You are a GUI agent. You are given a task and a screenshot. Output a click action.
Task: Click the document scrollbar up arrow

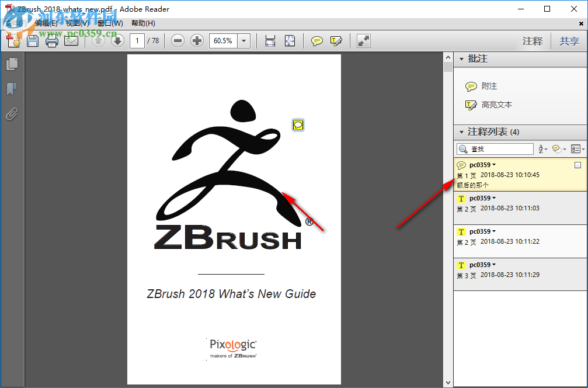(x=448, y=58)
